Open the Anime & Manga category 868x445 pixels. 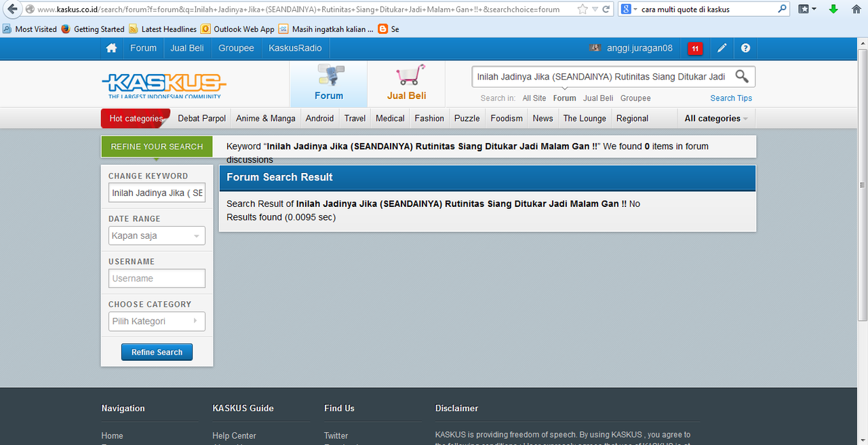266,118
